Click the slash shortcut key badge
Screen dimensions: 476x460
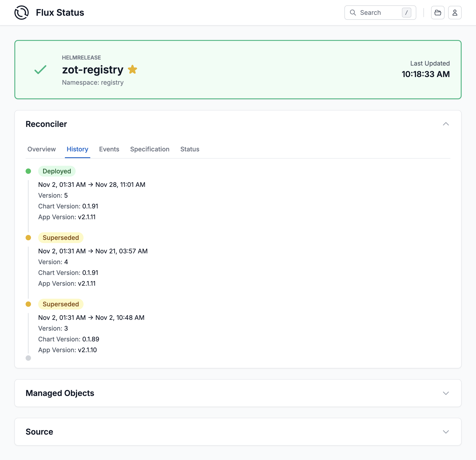tap(406, 13)
